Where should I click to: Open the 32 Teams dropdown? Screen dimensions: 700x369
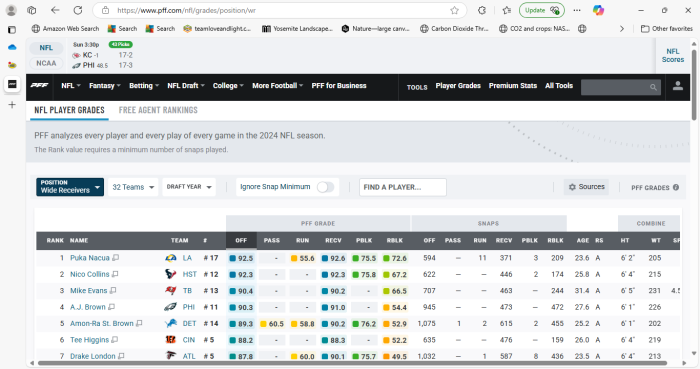click(x=133, y=187)
